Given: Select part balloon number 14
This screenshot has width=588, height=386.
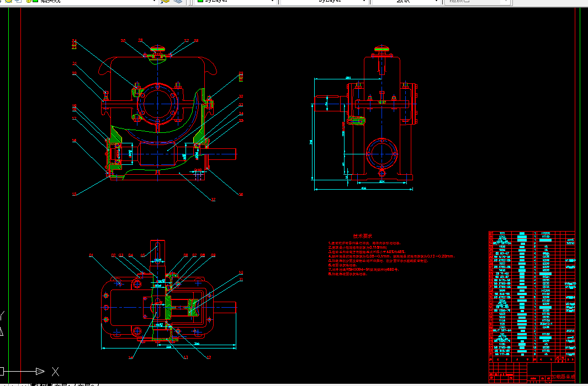Looking at the screenshot, I should 130,357.
